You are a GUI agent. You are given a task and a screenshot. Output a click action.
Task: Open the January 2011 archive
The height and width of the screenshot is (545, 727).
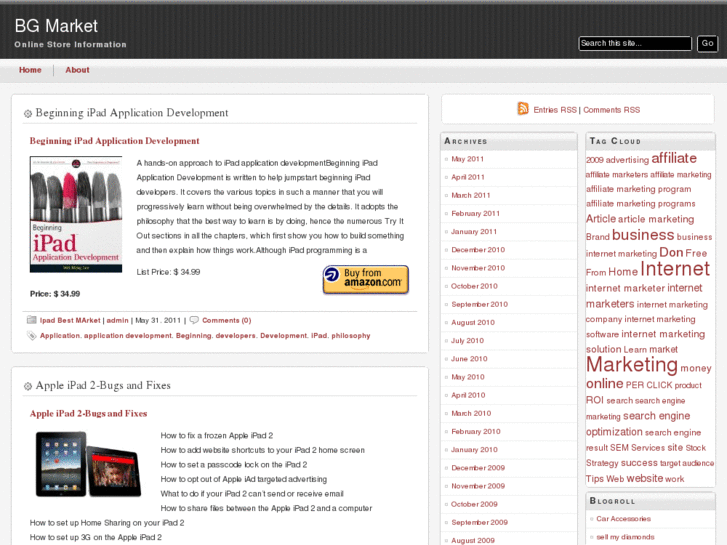pyautogui.click(x=474, y=231)
